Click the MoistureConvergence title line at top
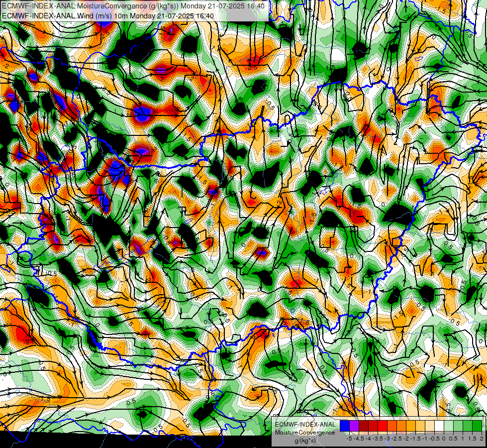This screenshot has height=448, width=487. 133,6
